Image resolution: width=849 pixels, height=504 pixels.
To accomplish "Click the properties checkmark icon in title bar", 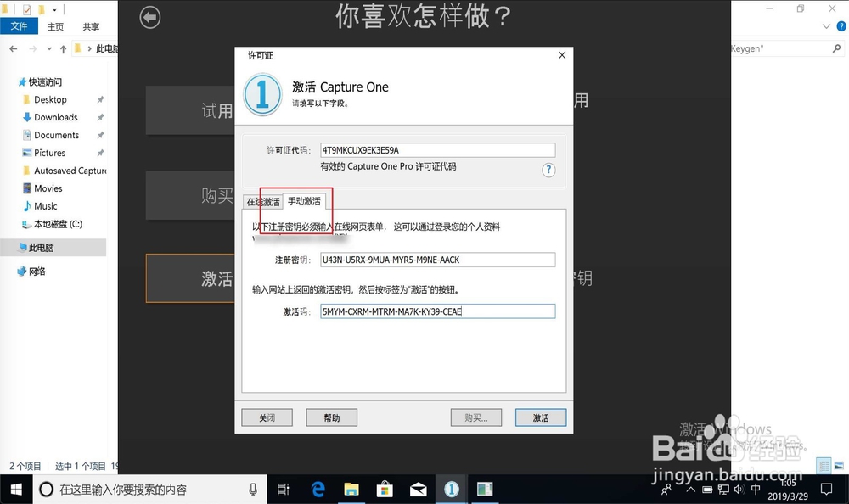I will [27, 9].
